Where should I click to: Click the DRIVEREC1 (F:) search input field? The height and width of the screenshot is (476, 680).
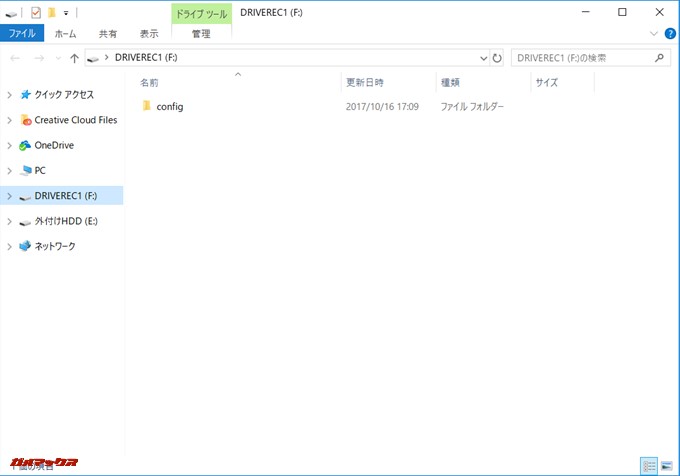tap(580, 58)
